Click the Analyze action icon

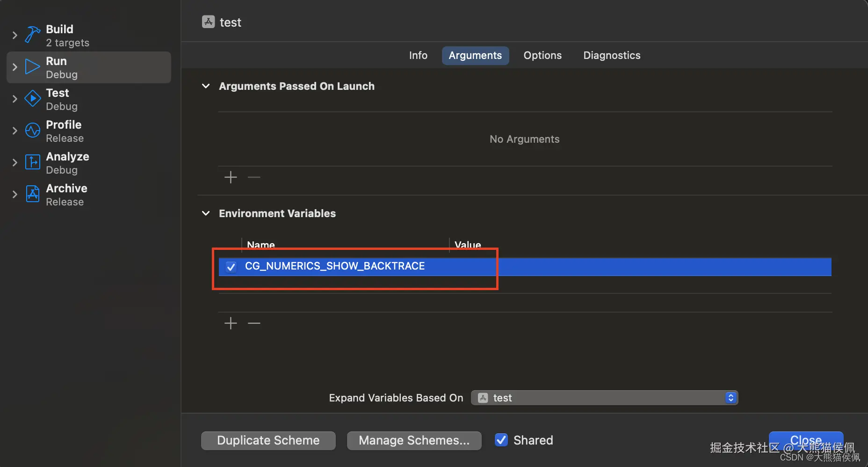tap(32, 162)
